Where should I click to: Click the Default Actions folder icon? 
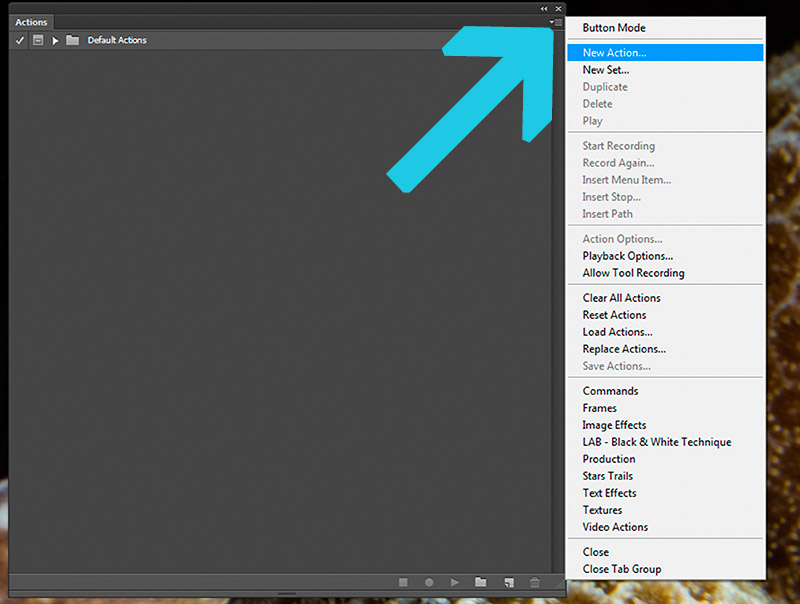tap(73, 40)
